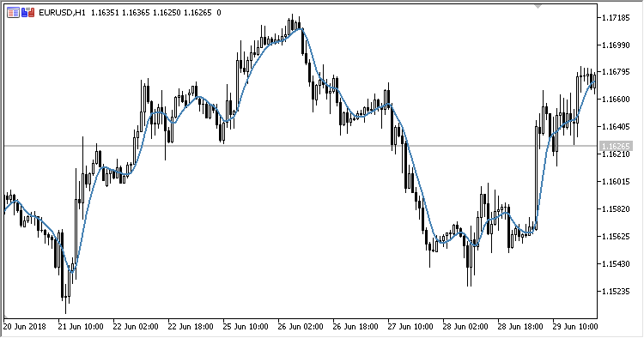Screen dimensions: 644x338
Task: Click the 26 Jun 02:00 time label
Action: [301, 327]
